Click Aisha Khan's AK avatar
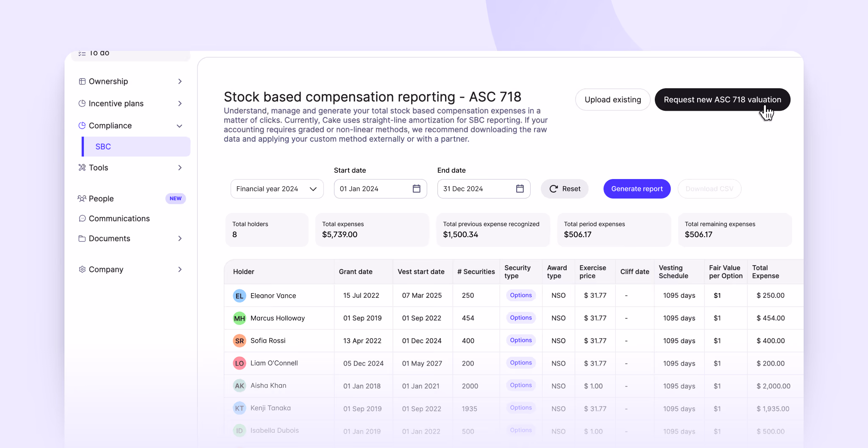The image size is (868, 448). [x=239, y=386]
